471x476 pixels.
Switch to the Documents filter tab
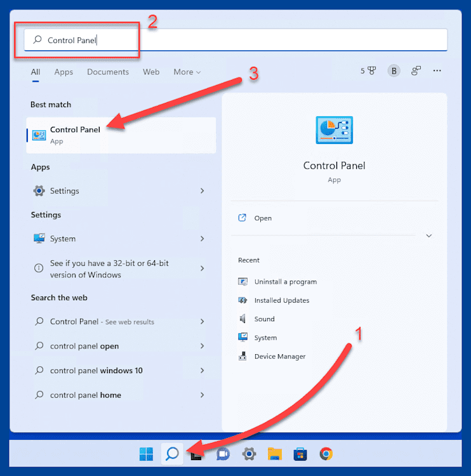point(108,72)
